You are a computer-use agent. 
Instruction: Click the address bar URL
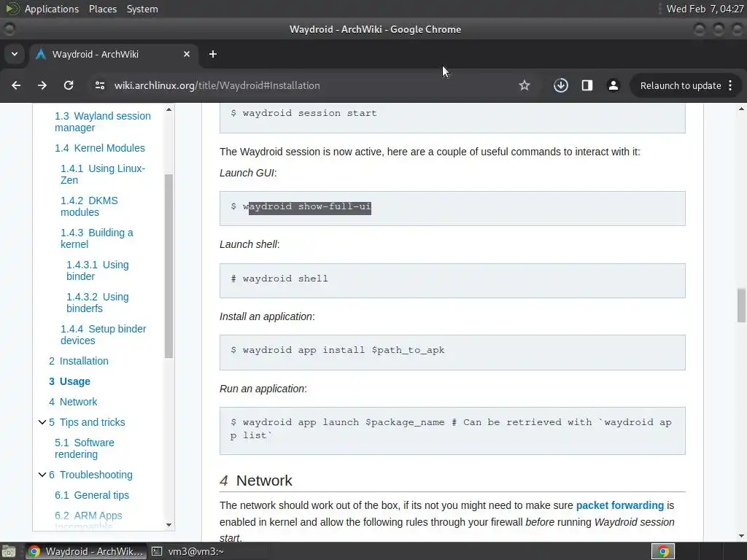(217, 86)
